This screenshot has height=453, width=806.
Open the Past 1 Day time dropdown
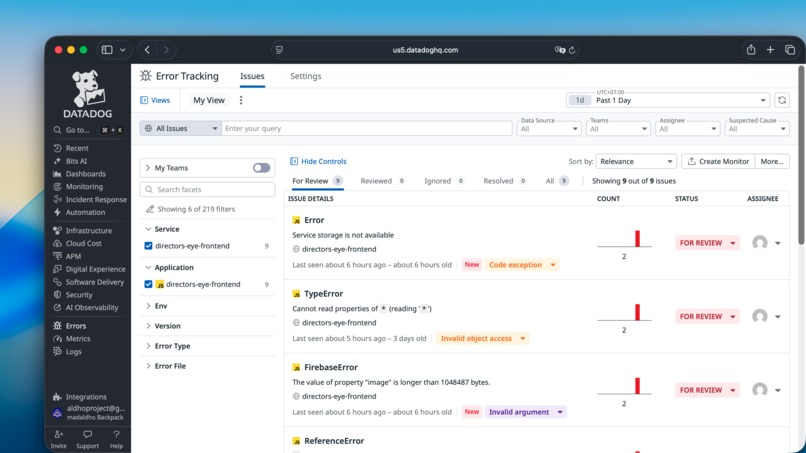668,100
